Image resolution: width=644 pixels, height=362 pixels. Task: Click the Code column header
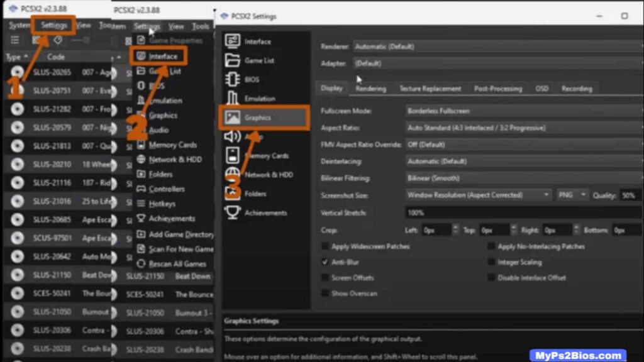56,57
